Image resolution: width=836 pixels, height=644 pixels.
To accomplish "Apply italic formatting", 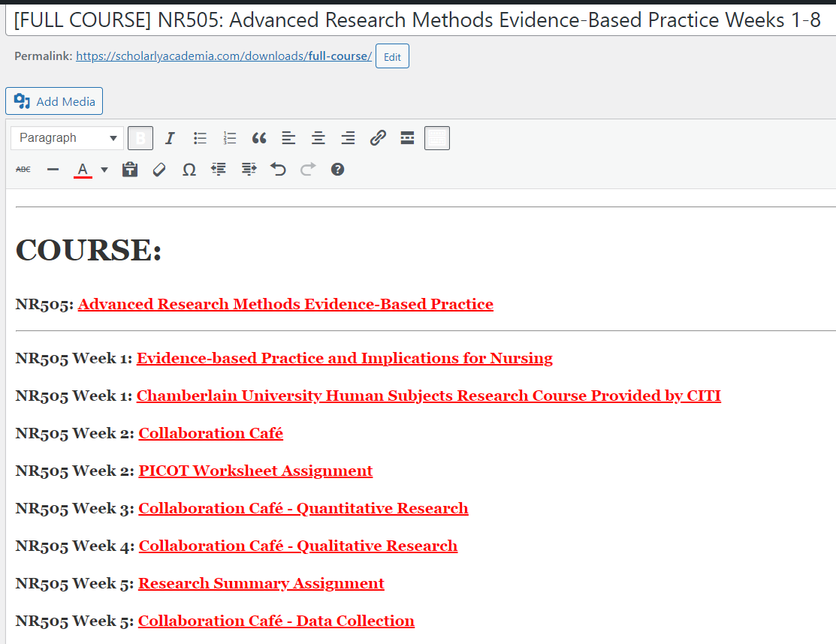I will click(x=170, y=138).
